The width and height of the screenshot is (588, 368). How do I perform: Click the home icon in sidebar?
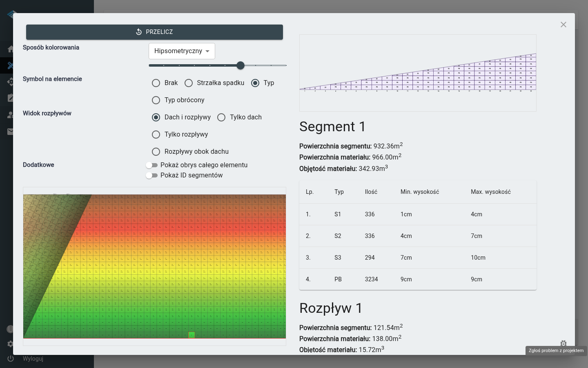pyautogui.click(x=10, y=49)
